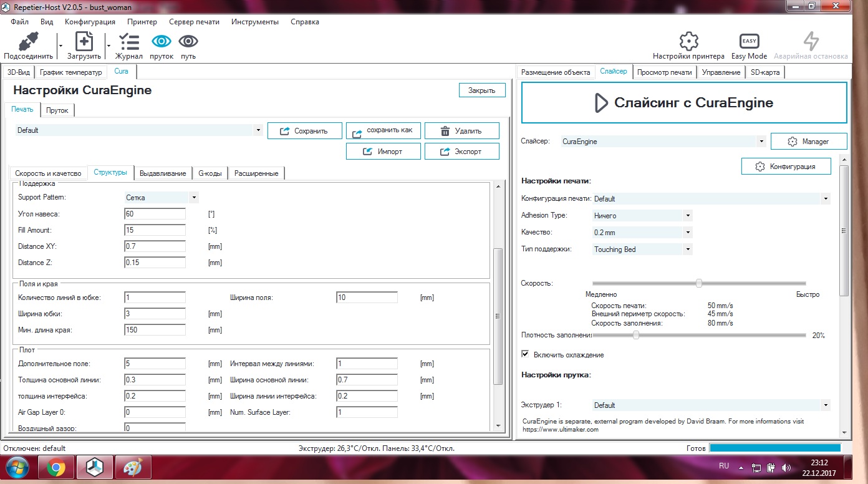Screen dimensions: 868x484
Task: Open Chrome from the Windows taskbar
Action: (55, 467)
